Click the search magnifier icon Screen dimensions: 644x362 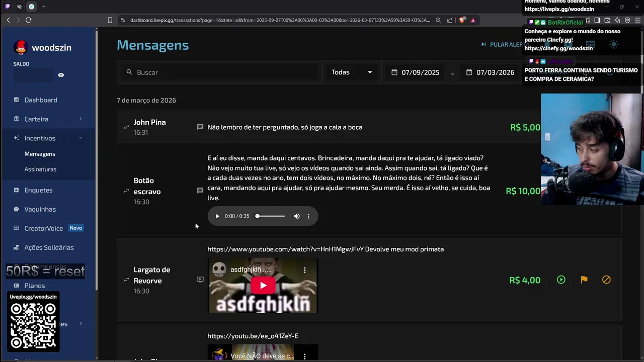pos(129,72)
